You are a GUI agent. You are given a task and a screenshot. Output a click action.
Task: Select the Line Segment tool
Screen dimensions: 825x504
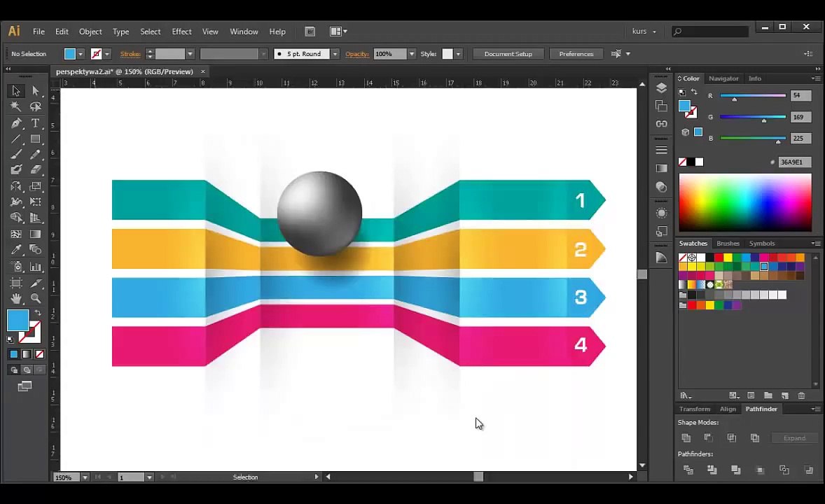(x=16, y=139)
